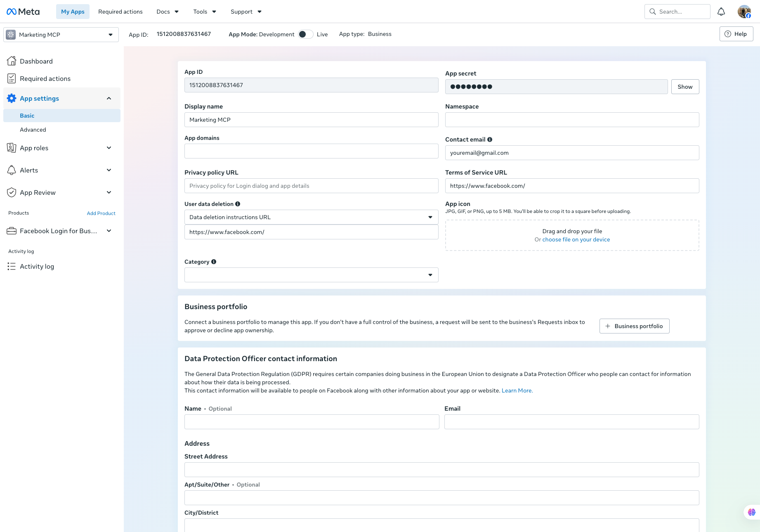Click the User data deletion info icon
This screenshot has width=760, height=532.
click(238, 204)
